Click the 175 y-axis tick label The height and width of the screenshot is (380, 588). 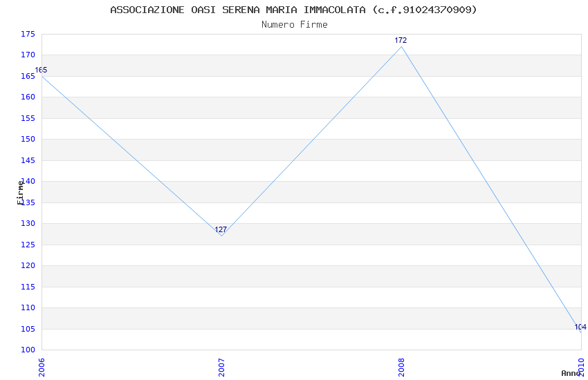[28, 34]
